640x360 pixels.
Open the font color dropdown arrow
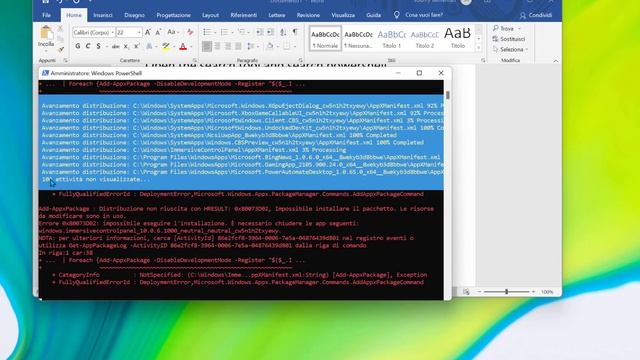[191, 47]
